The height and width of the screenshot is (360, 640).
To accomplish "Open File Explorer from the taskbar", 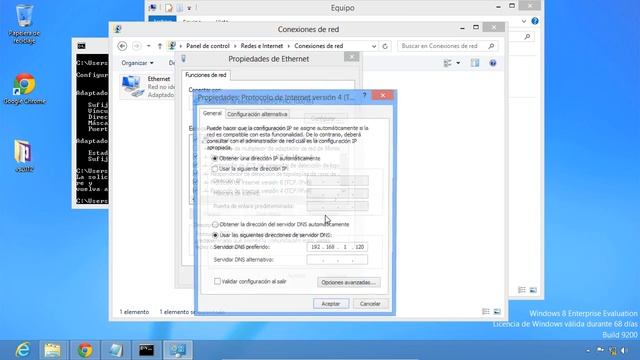I will pos(53,350).
